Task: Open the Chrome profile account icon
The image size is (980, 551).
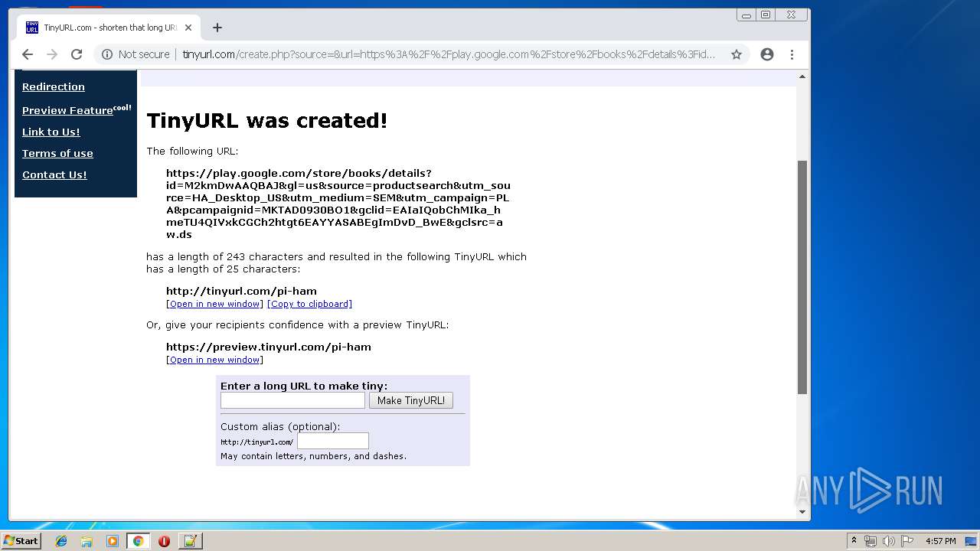Action: [x=766, y=54]
